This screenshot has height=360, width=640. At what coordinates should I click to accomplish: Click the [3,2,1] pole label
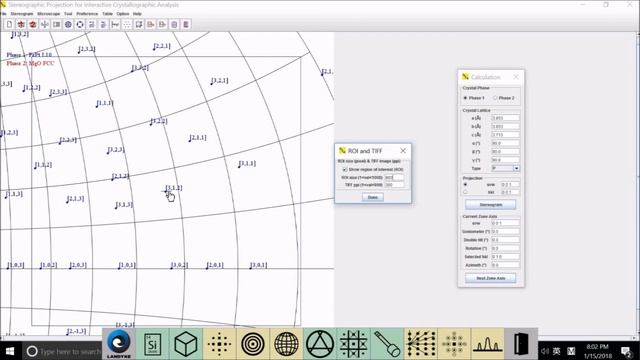click(x=219, y=81)
